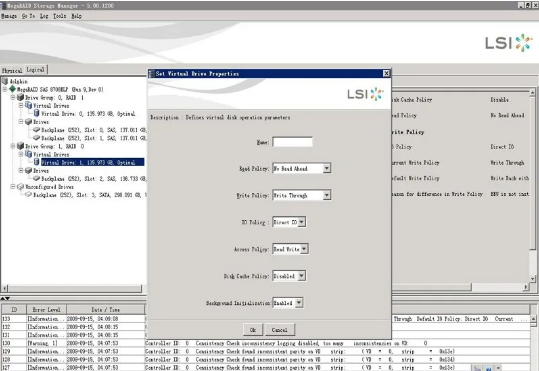Click the MegaRAID SAS controller icon

13,89
